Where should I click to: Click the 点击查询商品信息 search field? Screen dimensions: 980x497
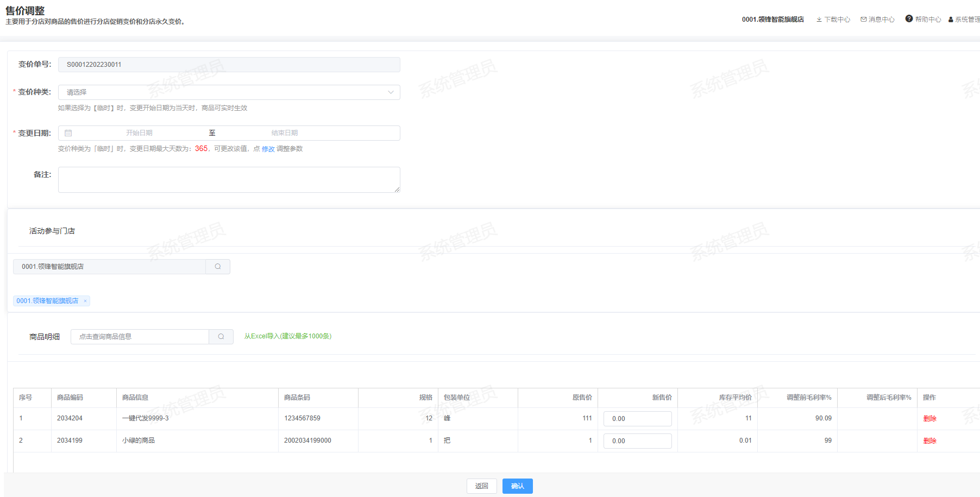point(140,337)
